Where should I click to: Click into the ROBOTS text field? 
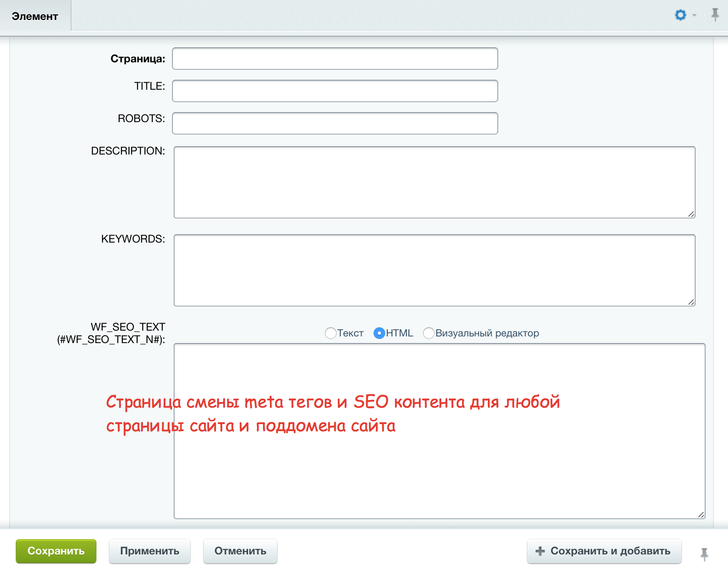click(x=335, y=123)
